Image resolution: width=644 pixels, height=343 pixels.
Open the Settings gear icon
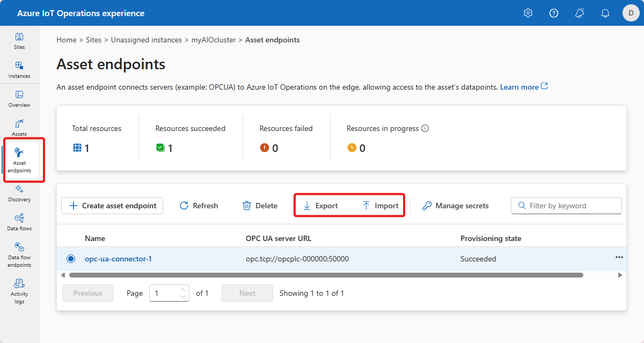528,13
